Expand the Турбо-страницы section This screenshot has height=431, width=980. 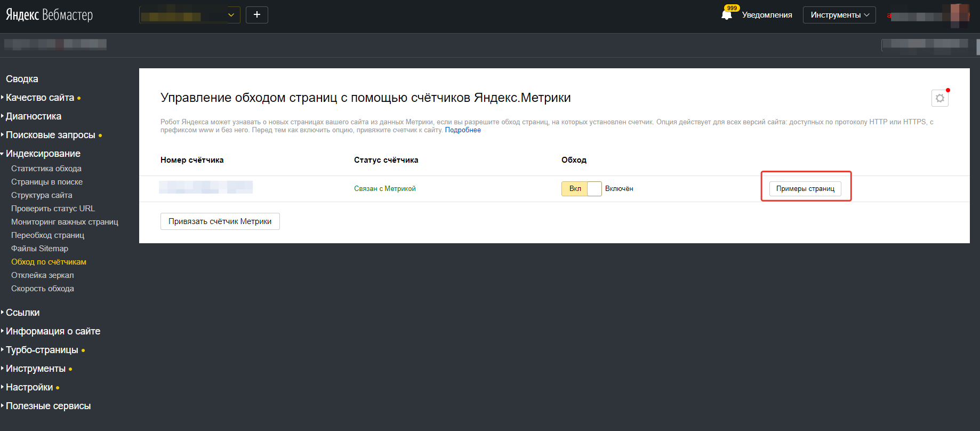point(42,350)
